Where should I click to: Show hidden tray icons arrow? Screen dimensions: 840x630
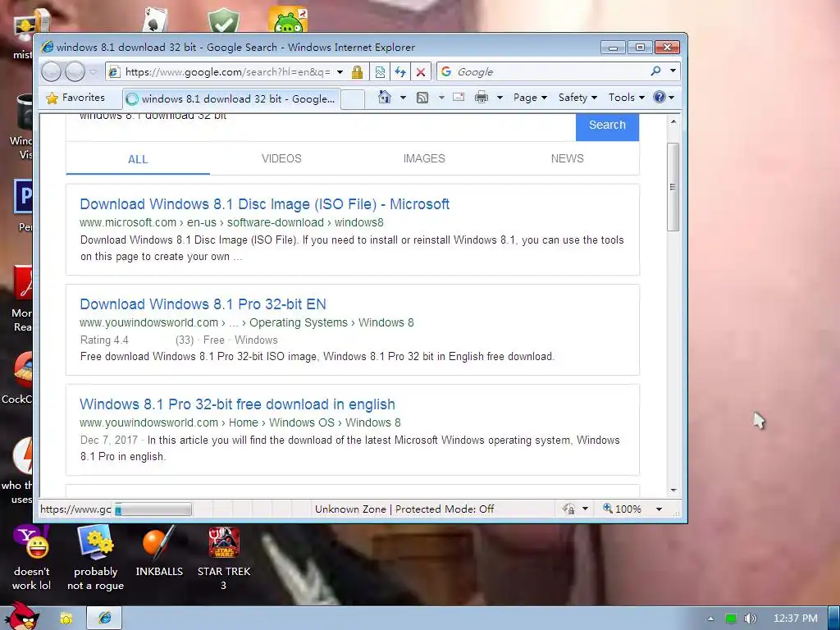pos(710,619)
